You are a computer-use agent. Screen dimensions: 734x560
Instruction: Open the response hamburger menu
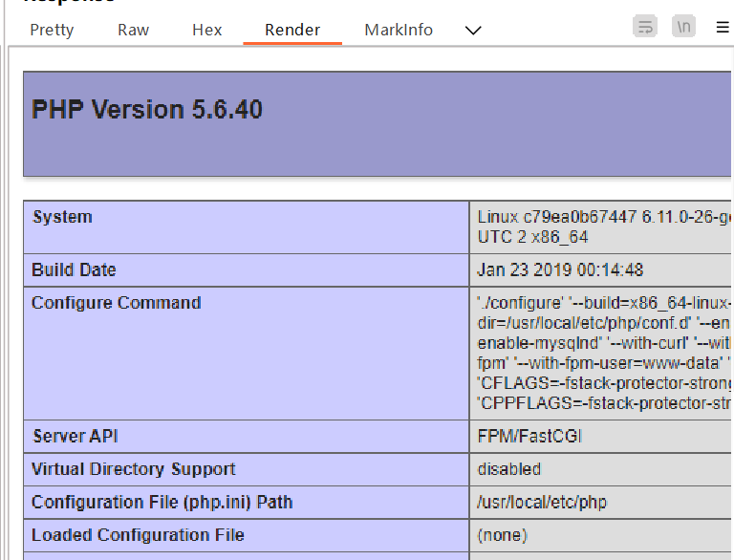(723, 27)
